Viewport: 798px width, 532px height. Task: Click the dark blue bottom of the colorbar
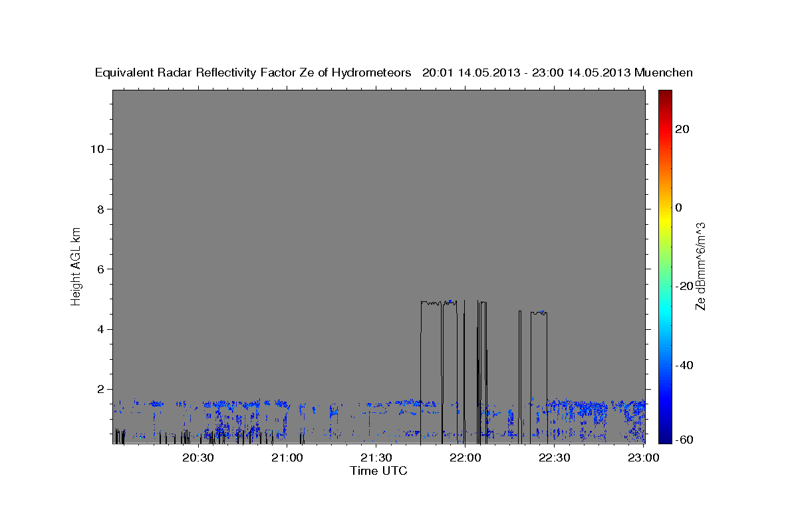click(x=665, y=438)
